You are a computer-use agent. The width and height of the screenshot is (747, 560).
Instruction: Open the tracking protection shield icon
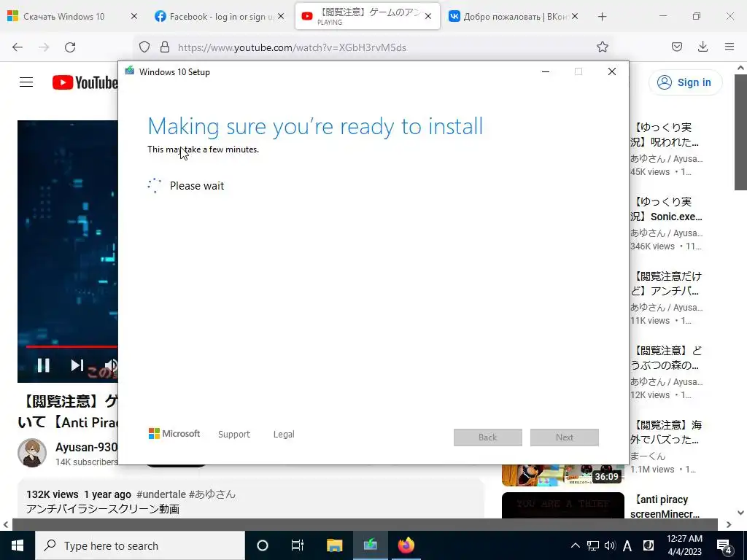pos(144,47)
